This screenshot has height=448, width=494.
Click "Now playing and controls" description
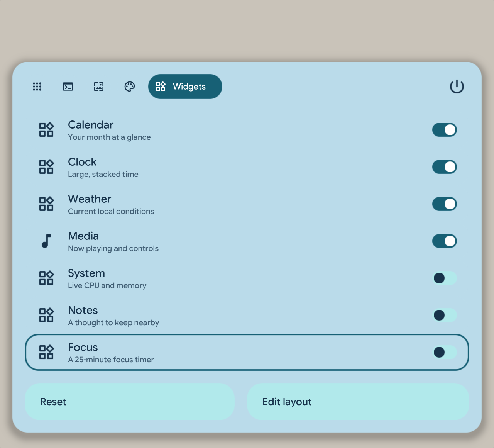(113, 248)
